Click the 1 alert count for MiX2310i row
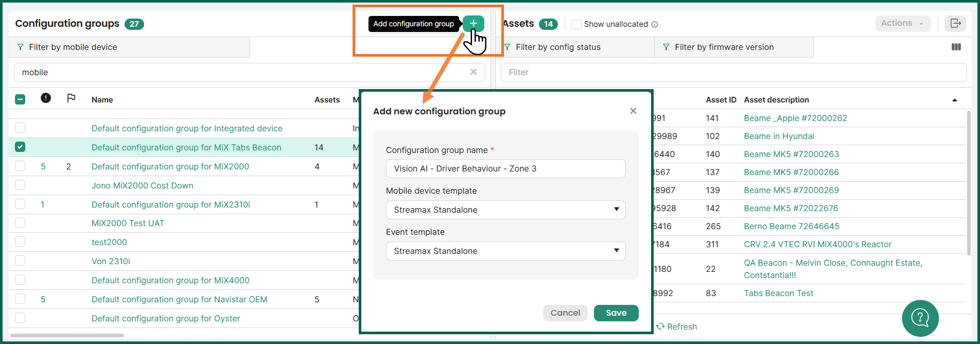Image resolution: width=980 pixels, height=344 pixels. coord(42,204)
